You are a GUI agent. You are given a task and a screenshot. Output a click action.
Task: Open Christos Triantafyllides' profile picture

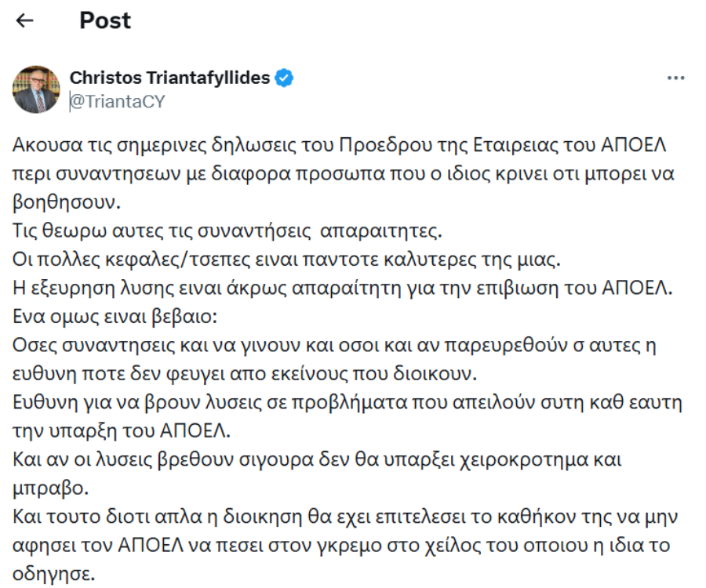37,89
